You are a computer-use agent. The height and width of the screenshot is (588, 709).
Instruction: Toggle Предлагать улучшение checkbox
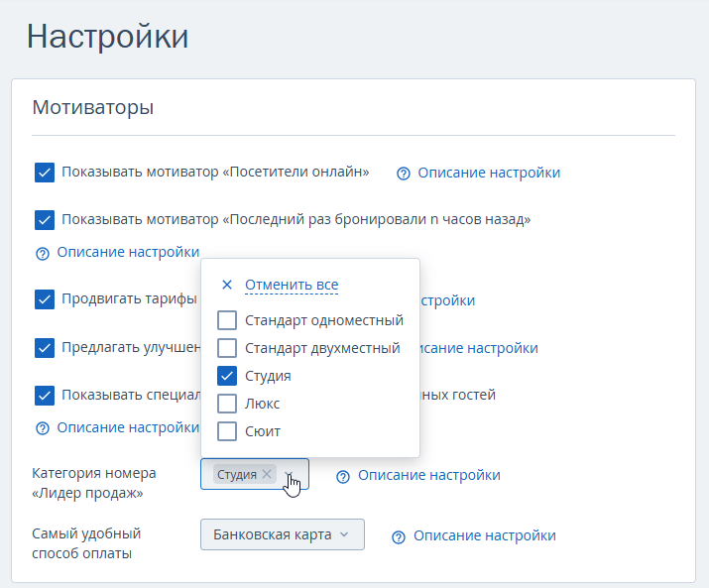(45, 348)
